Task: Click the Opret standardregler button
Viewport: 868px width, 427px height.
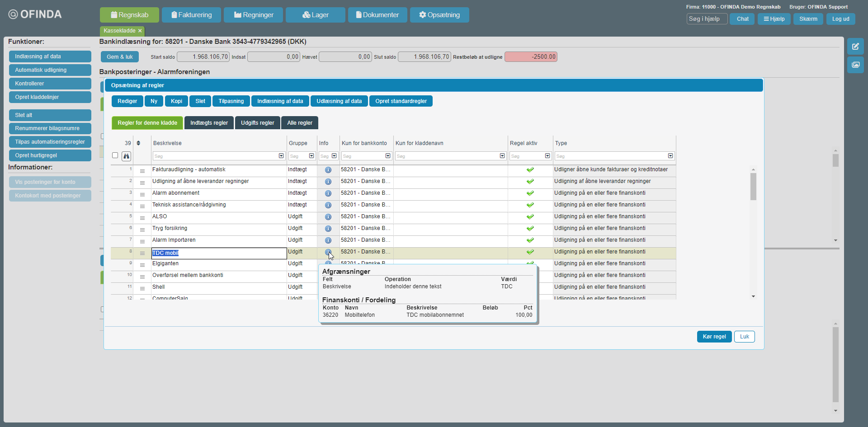Action: [x=401, y=101]
